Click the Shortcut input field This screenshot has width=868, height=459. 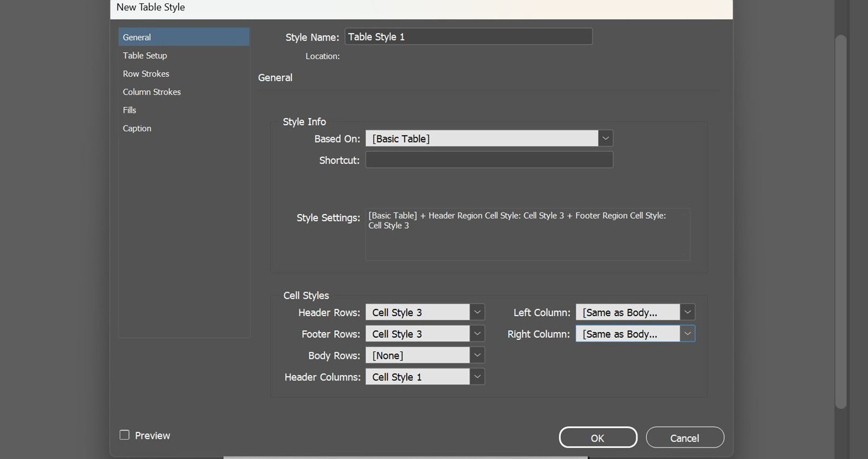pyautogui.click(x=489, y=160)
